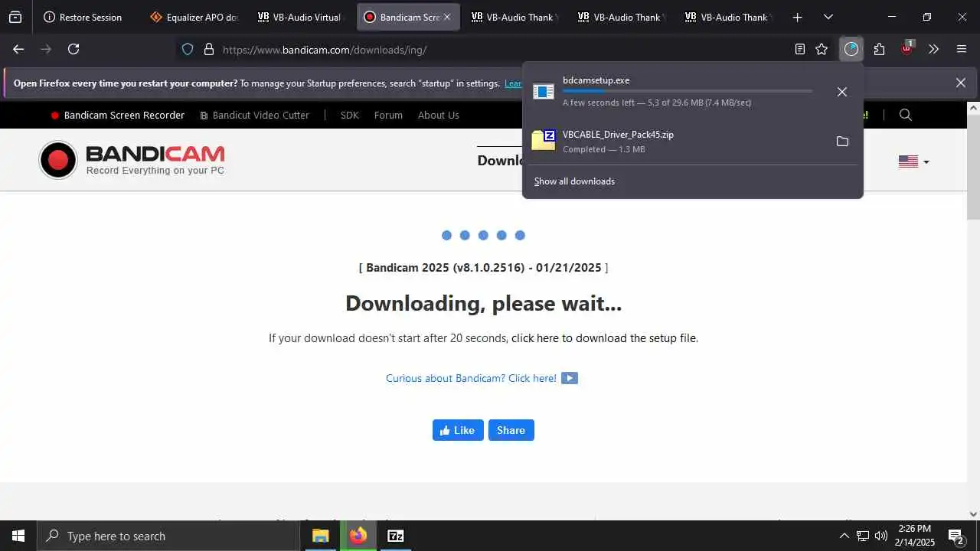
Task: Click the Bandicam logo
Action: (x=132, y=160)
